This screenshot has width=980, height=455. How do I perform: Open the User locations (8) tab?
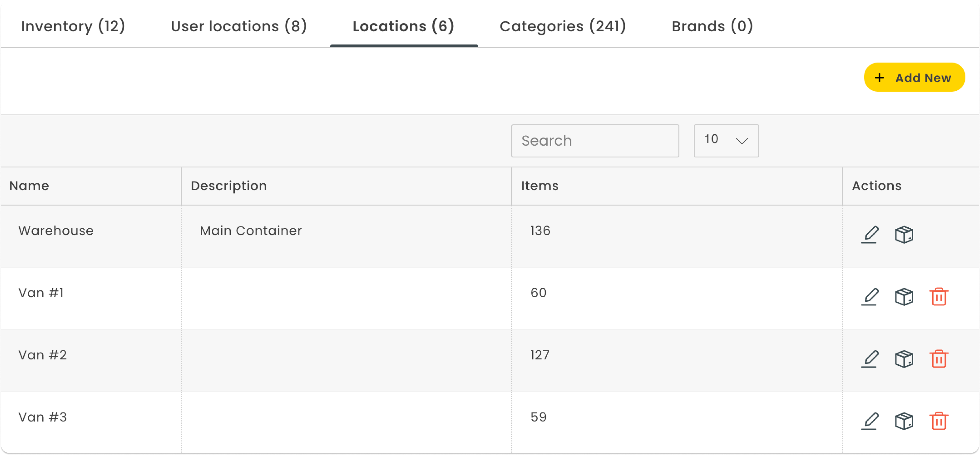238,26
